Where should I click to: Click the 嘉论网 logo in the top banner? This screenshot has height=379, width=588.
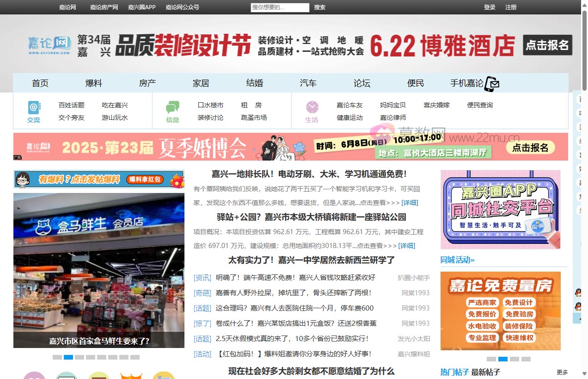[49, 45]
